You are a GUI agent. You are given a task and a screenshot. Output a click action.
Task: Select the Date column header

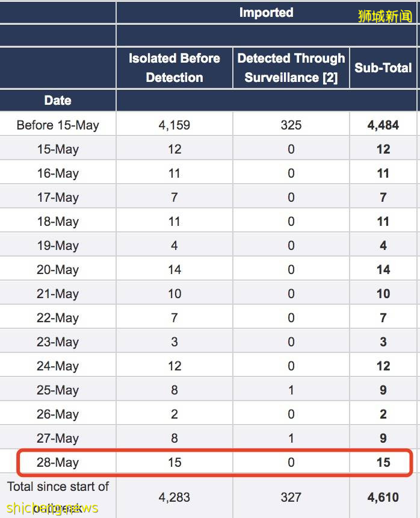[x=58, y=101]
